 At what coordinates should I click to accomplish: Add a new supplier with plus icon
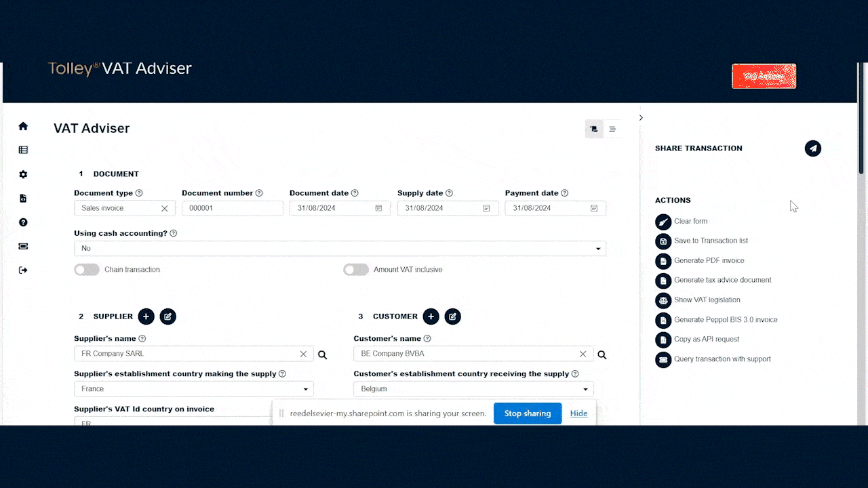(146, 317)
